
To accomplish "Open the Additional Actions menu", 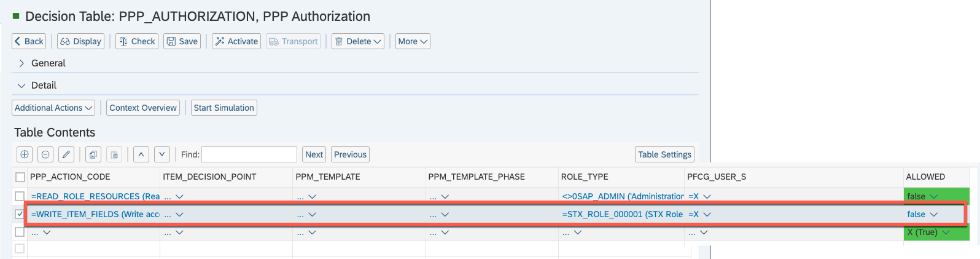I will tap(53, 108).
